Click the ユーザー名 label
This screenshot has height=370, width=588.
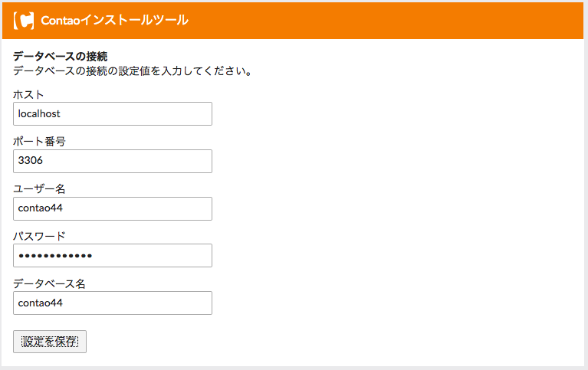pos(39,188)
